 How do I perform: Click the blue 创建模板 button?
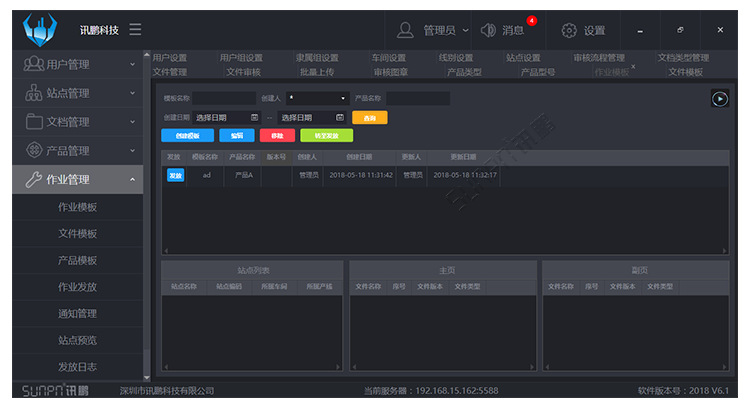click(x=187, y=135)
